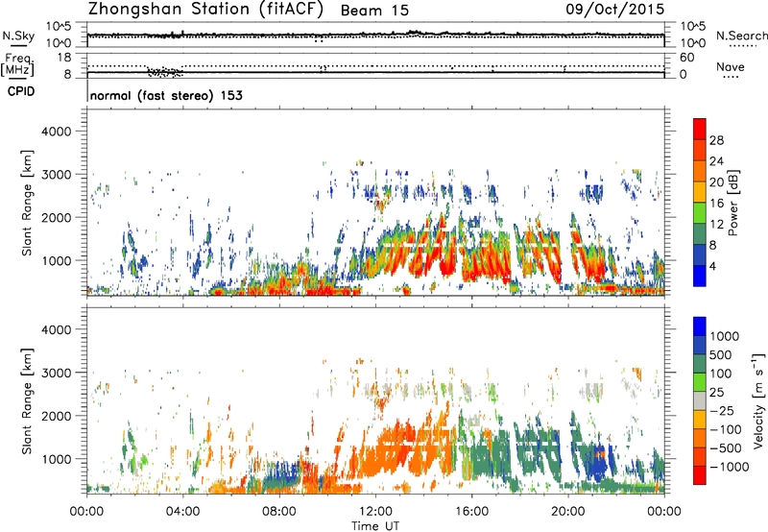
Task: Click the '500' label on the velocity colorbar
Action: click(x=719, y=355)
